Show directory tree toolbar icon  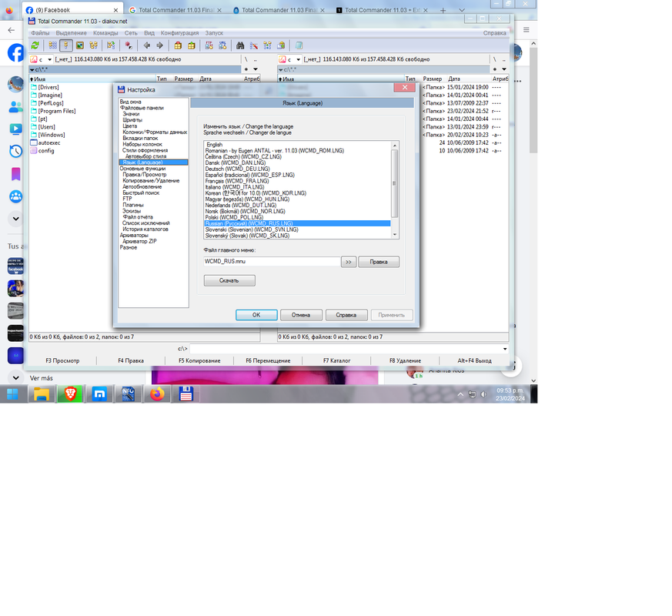pos(93,45)
